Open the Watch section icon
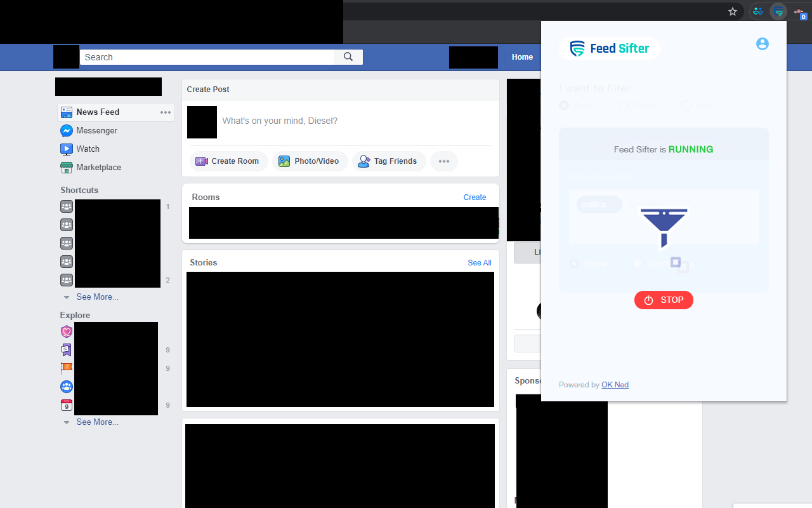Image resolution: width=812 pixels, height=508 pixels. pyautogui.click(x=66, y=149)
